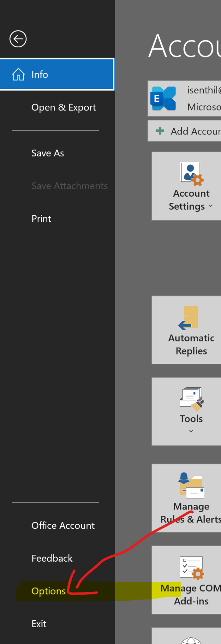The width and height of the screenshot is (221, 644).
Task: Open the Feedback page
Action: pos(52,558)
